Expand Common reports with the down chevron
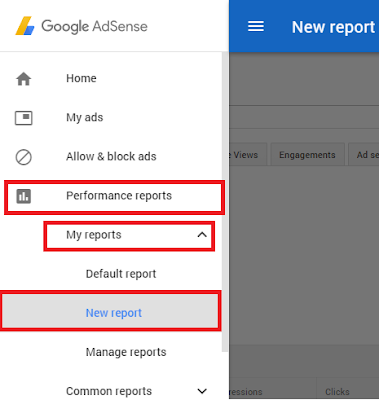The height and width of the screenshot is (400, 379). [x=202, y=391]
